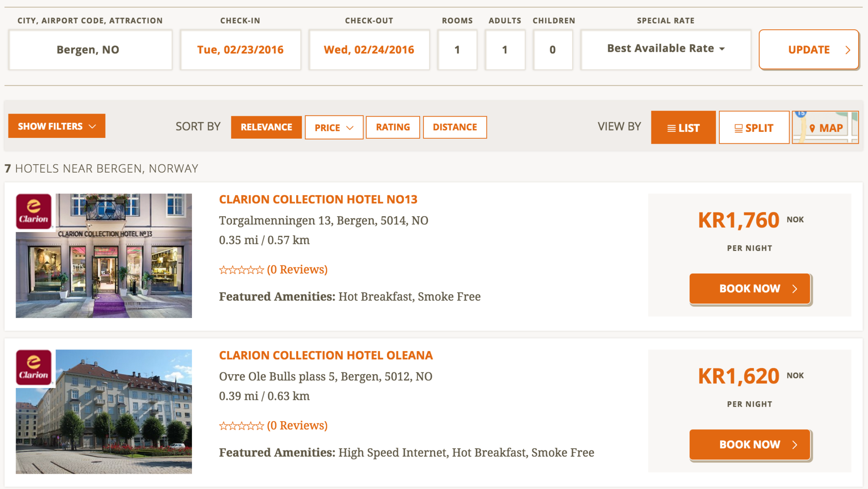This screenshot has height=489, width=868.
Task: Open the Clarion Collection Hotel Oleana link
Action: (x=325, y=355)
